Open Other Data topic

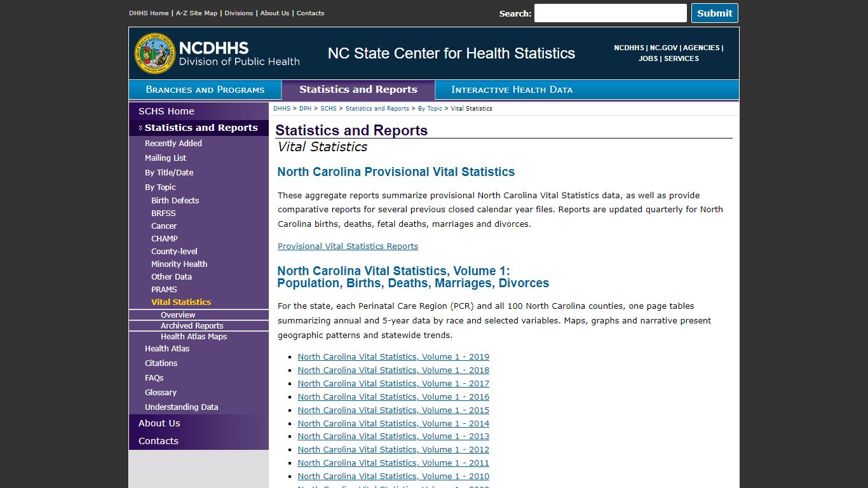click(x=172, y=277)
